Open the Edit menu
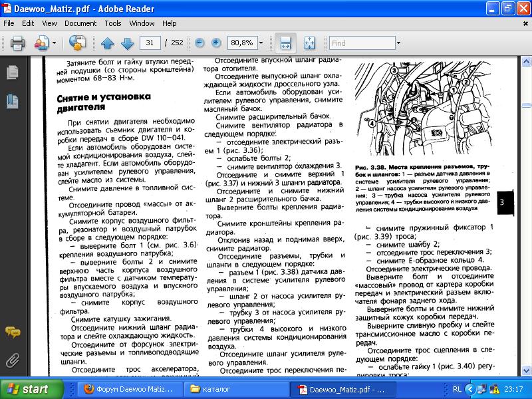 click(x=28, y=23)
